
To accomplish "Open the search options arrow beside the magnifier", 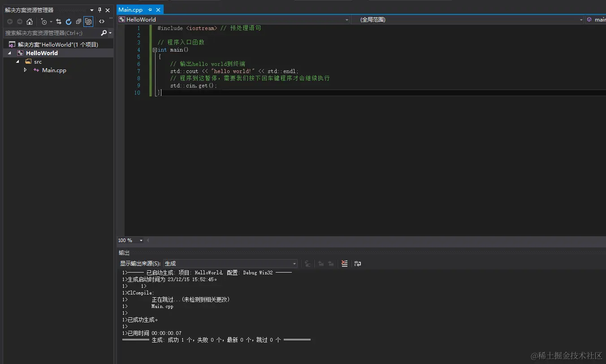I will [110, 33].
